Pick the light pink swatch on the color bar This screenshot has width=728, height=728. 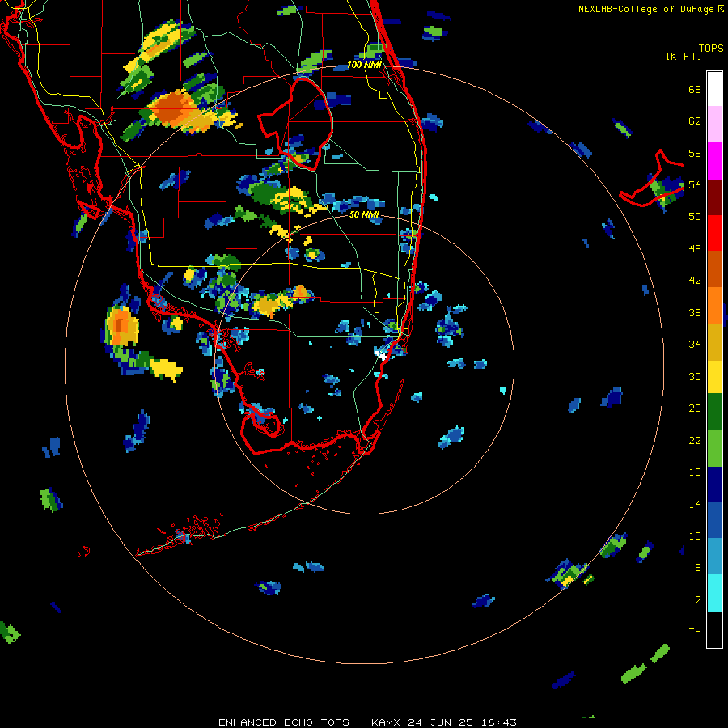click(x=714, y=125)
